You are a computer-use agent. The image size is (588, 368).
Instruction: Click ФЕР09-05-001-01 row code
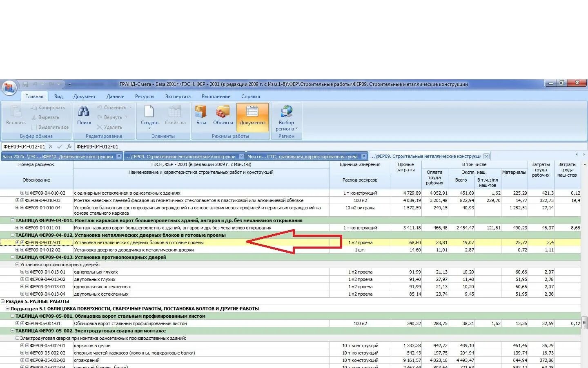click(42, 323)
